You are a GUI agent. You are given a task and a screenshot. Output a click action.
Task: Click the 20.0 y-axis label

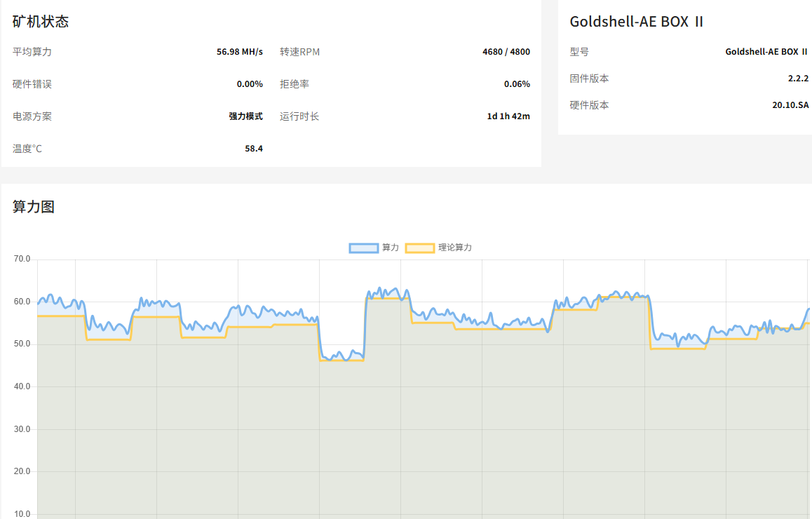coord(22,471)
